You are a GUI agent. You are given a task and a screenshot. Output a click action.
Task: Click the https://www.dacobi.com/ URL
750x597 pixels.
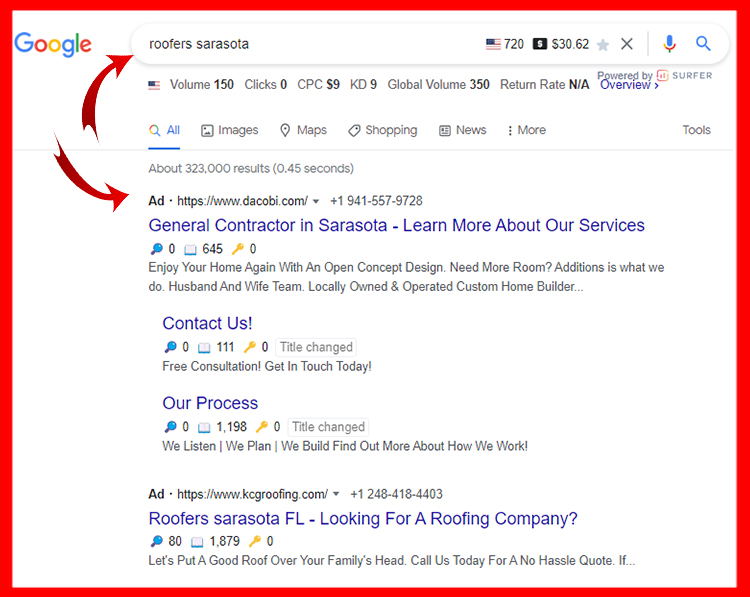243,201
